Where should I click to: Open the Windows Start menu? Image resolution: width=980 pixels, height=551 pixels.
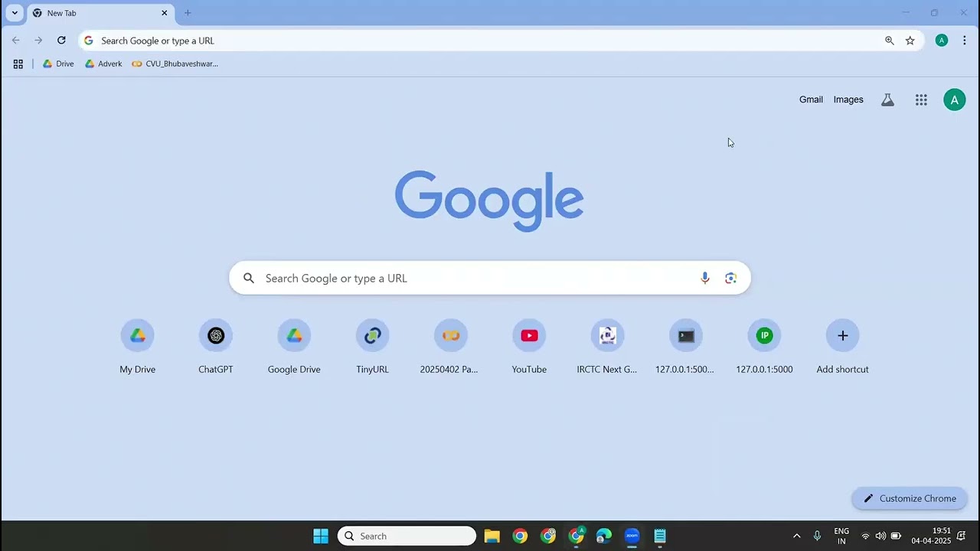coord(321,536)
